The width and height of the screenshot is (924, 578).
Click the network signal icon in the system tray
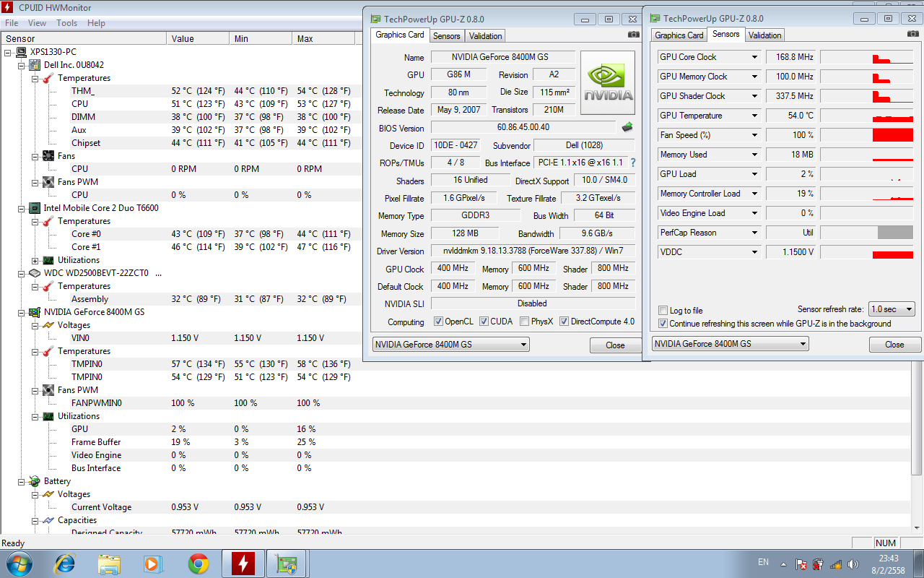(x=835, y=564)
